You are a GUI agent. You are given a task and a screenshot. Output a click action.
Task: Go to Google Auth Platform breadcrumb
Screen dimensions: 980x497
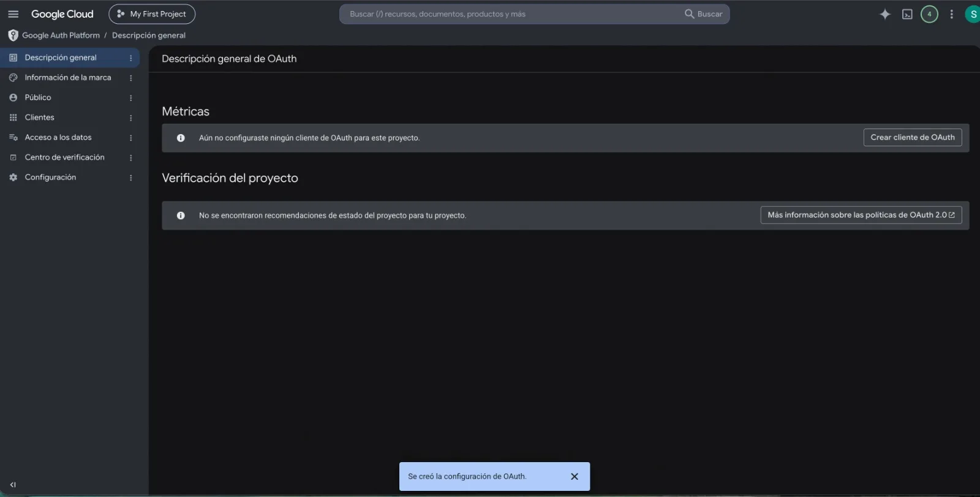61,35
